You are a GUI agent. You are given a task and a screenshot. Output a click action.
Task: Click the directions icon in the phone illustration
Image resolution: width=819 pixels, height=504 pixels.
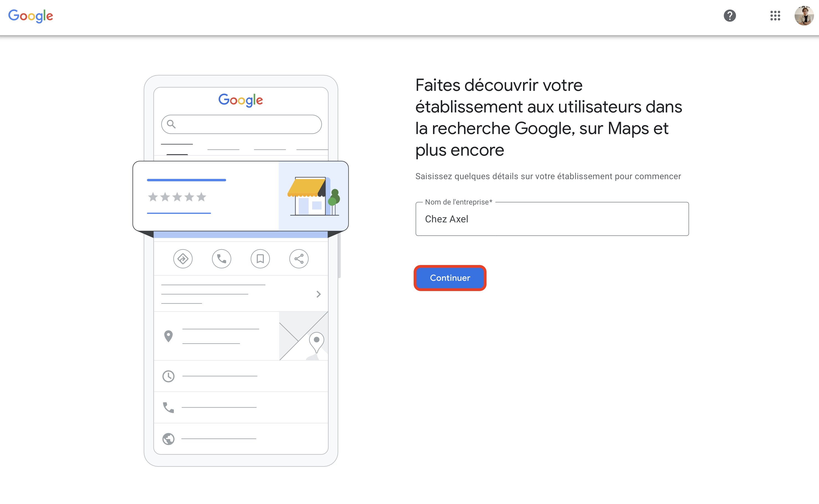coord(183,259)
